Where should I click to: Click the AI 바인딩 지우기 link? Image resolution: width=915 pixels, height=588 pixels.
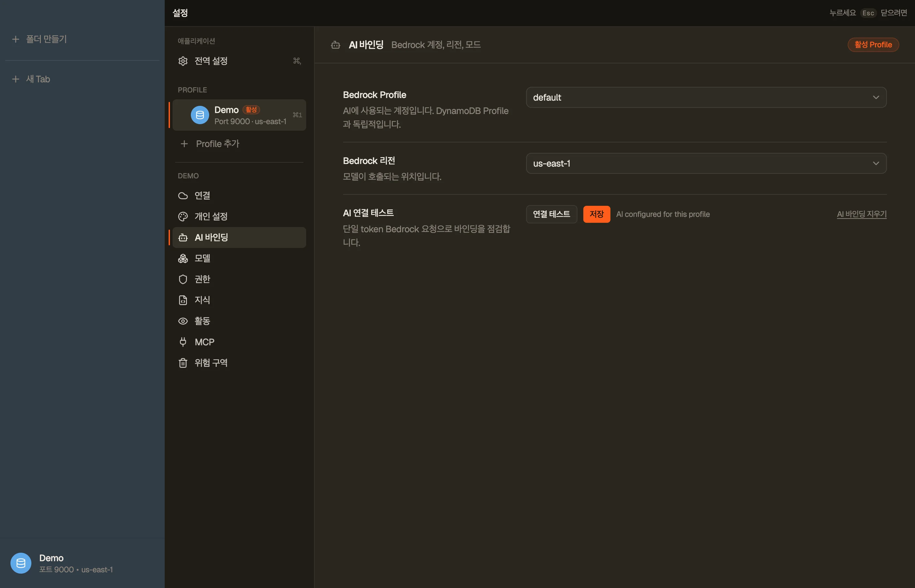pos(861,214)
